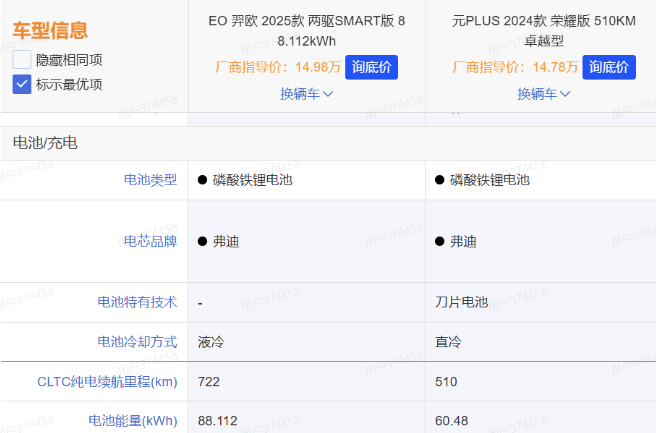Open the 电池能量(kWh) parameter link
The image size is (656, 433).
tap(133, 420)
